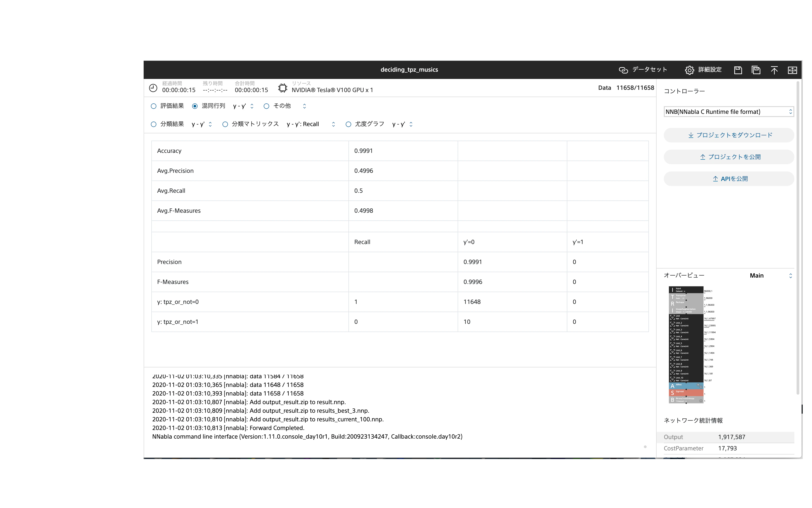Click the Data 11658/11658 counter

pyautogui.click(x=626, y=88)
